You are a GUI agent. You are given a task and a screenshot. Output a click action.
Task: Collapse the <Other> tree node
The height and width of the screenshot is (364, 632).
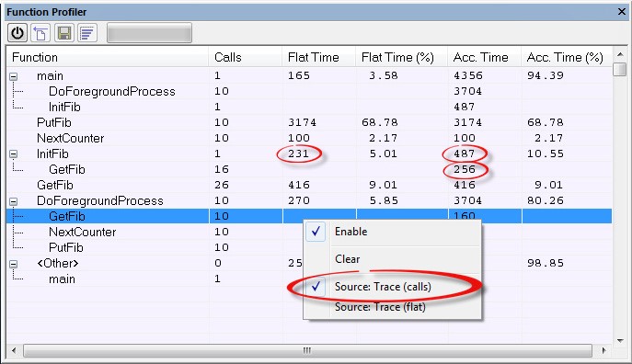click(13, 264)
